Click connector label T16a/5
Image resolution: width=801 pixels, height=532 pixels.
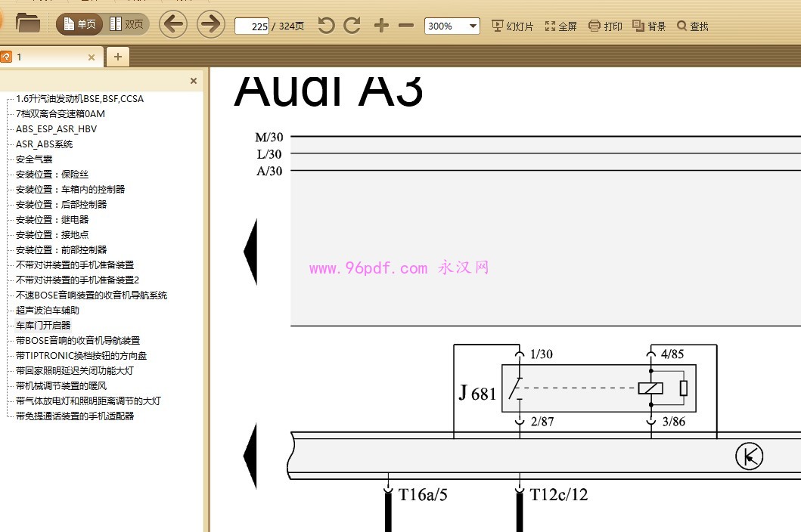click(423, 494)
